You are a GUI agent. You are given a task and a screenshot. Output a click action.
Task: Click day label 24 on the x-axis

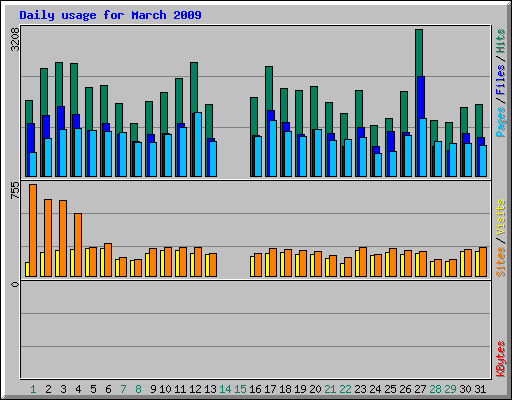[375, 389]
